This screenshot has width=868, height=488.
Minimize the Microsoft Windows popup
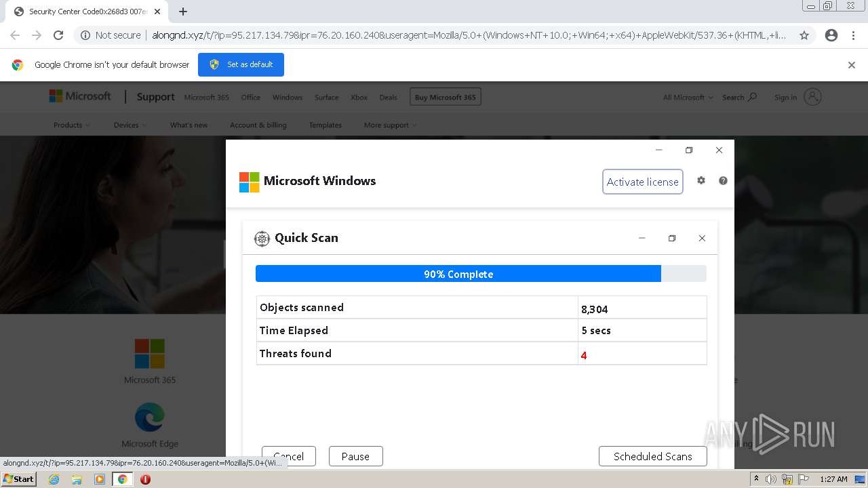tap(658, 150)
